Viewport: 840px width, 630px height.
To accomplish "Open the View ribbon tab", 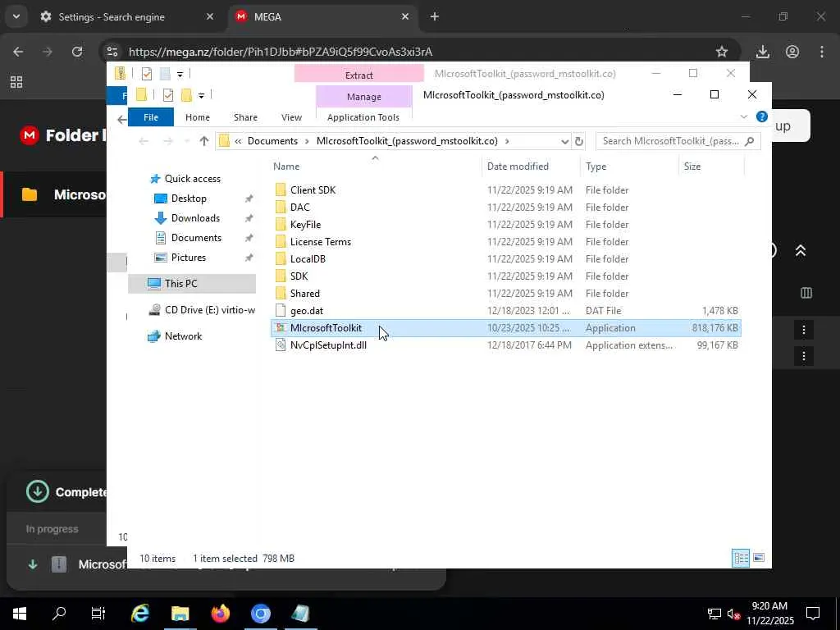I will coord(291,117).
